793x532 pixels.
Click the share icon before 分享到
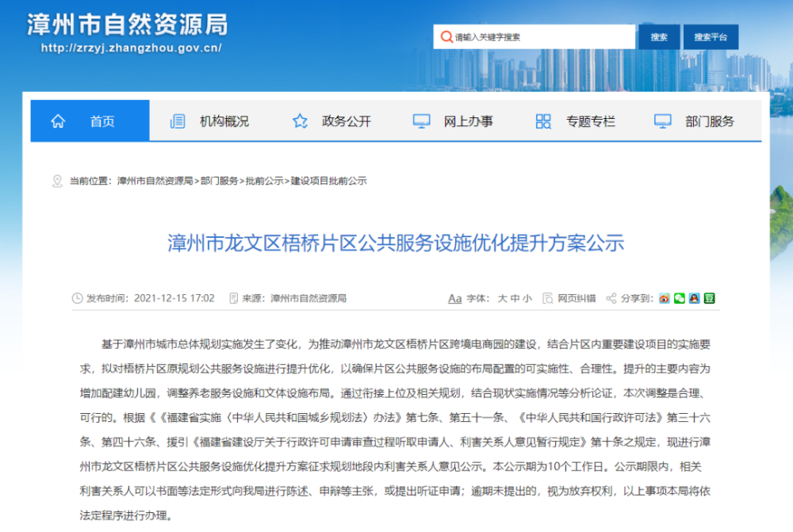coord(611,298)
